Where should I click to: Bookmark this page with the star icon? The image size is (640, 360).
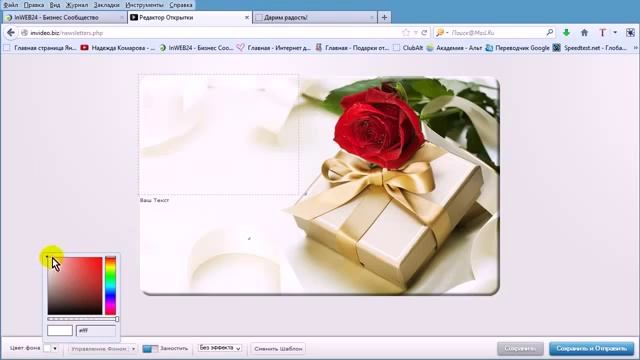405,33
